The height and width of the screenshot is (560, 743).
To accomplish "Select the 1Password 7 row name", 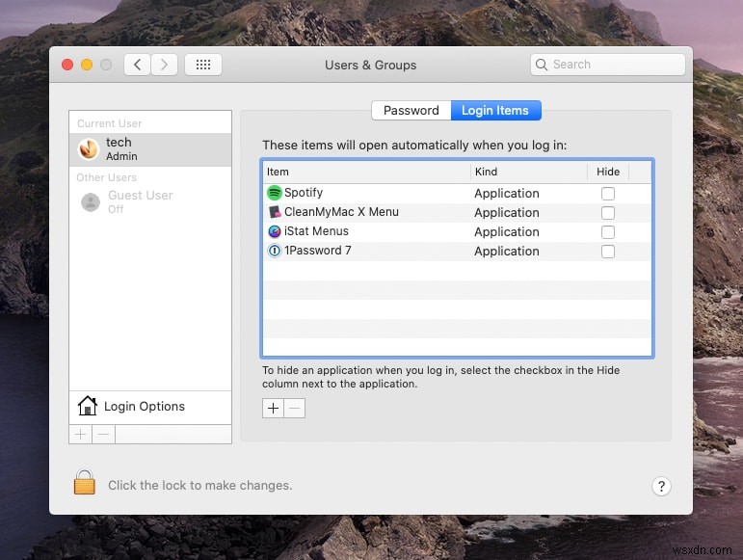I will click(317, 251).
